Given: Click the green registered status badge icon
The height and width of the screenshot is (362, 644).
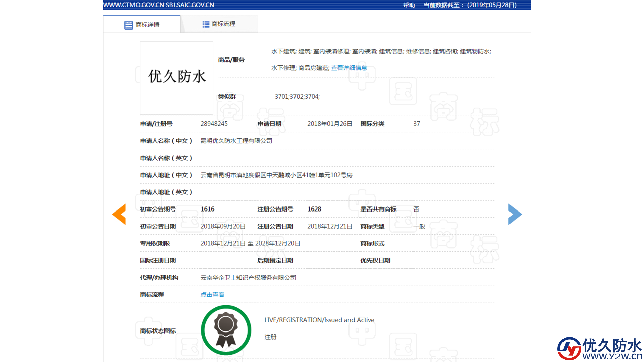Looking at the screenshot, I should point(226,330).
